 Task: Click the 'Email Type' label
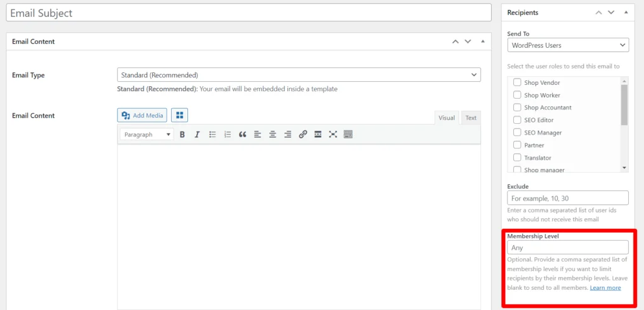pos(28,75)
